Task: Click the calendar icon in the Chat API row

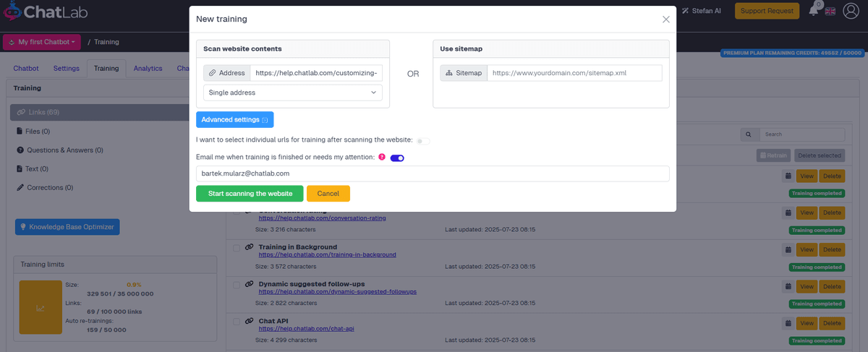Action: point(787,323)
